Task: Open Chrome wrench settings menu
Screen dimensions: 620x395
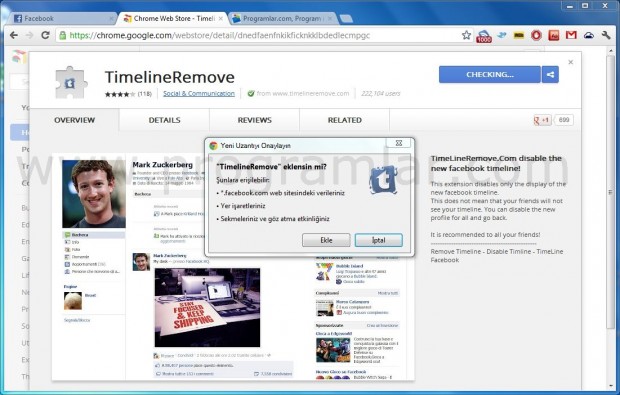Action: point(606,35)
